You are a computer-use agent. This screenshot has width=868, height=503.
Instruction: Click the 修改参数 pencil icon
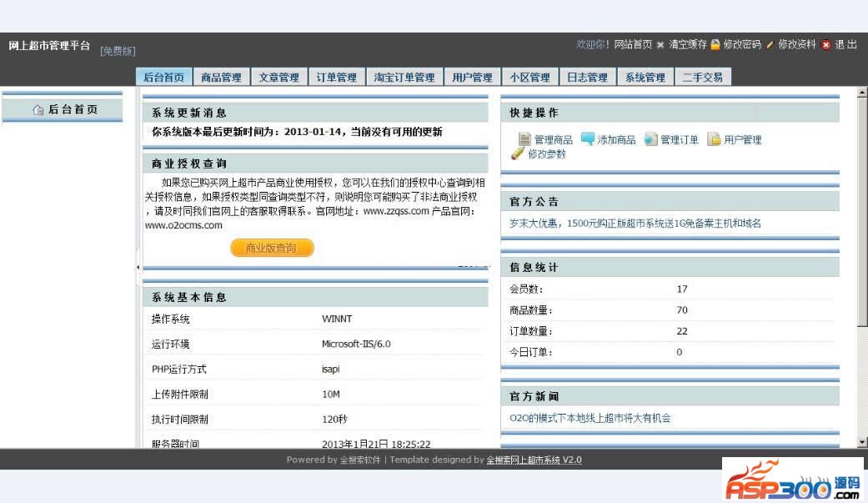(517, 153)
